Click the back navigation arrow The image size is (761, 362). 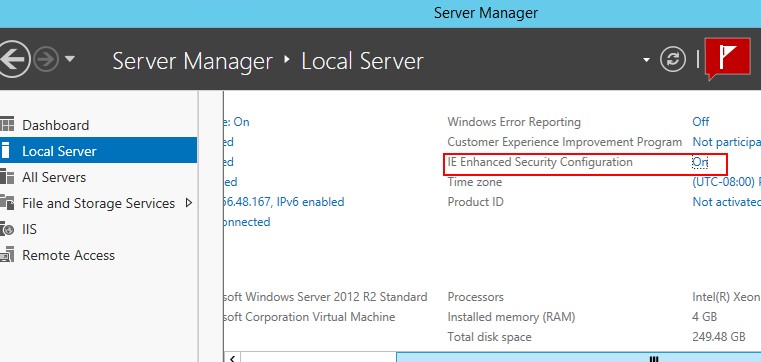13,59
